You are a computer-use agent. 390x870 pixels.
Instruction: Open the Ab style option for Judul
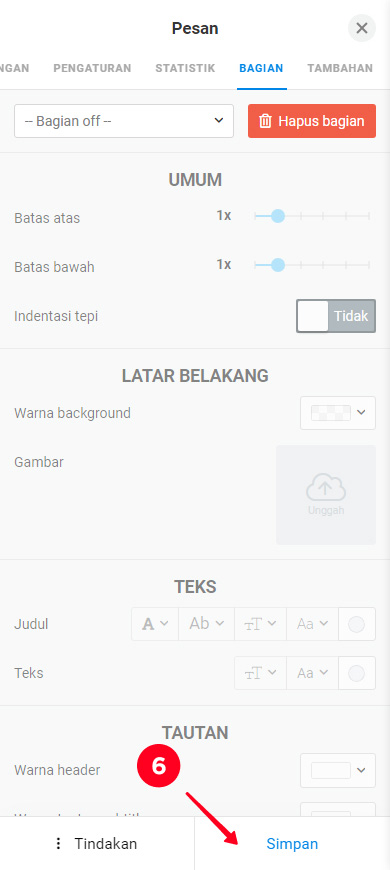click(x=206, y=624)
